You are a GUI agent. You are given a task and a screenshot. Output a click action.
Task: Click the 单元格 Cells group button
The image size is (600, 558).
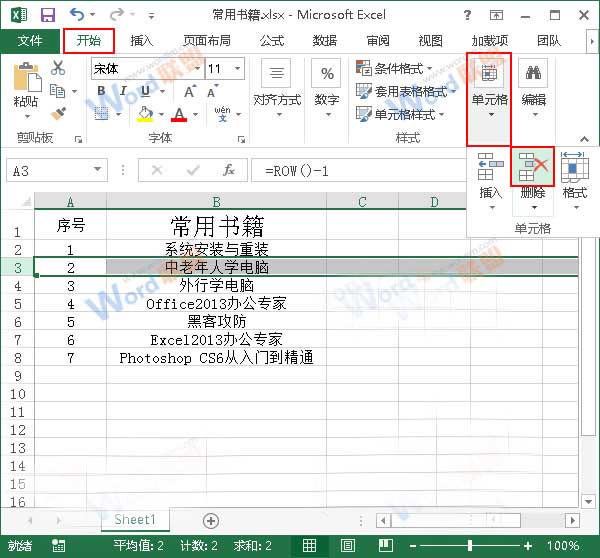(x=490, y=99)
